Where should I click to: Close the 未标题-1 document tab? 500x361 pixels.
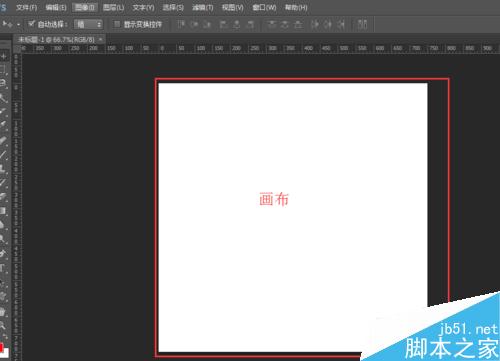[101, 40]
